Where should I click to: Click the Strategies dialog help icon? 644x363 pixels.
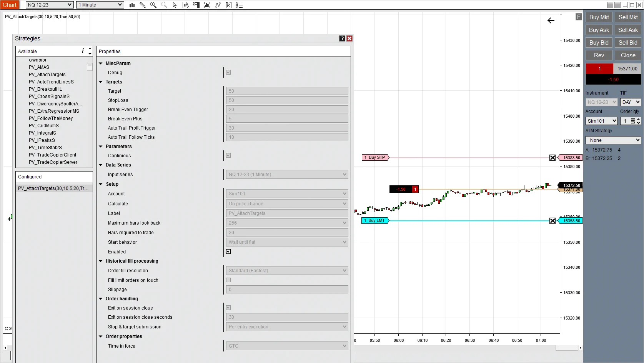point(342,38)
